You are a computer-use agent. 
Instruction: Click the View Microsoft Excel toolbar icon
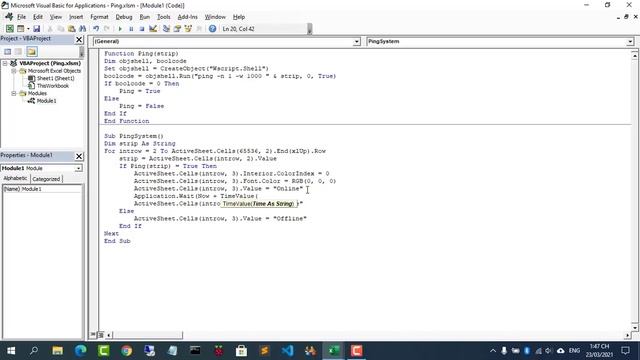tap(9, 29)
